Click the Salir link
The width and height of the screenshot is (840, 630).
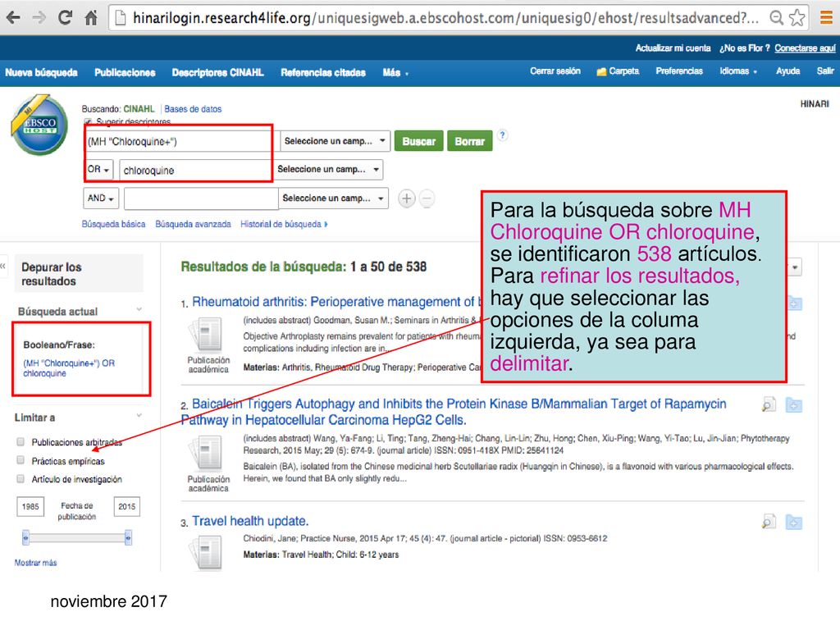[x=825, y=71]
